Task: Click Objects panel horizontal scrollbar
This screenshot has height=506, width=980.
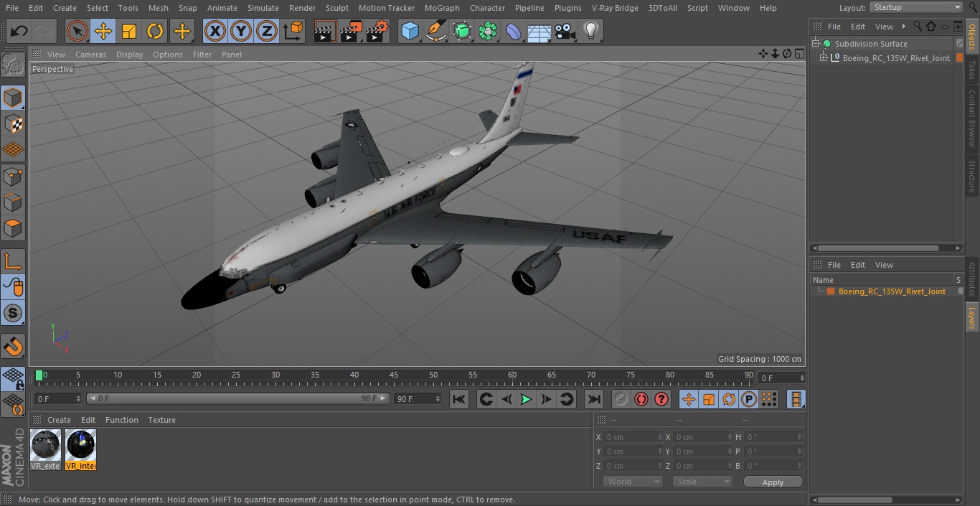Action: pos(886,248)
